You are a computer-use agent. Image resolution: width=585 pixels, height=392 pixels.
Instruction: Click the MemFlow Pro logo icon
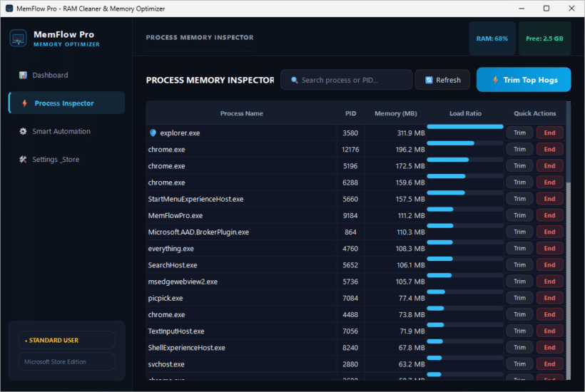(19, 38)
